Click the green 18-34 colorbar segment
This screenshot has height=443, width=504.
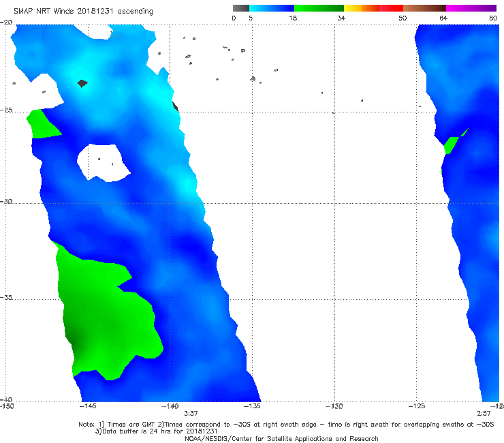pyautogui.click(x=319, y=8)
